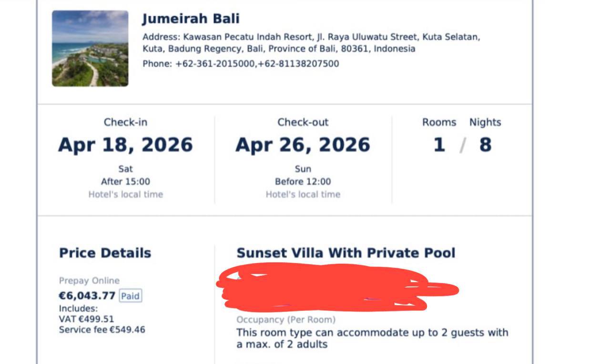Click the VAT €499.51 line
The image size is (610, 364).
(86, 319)
